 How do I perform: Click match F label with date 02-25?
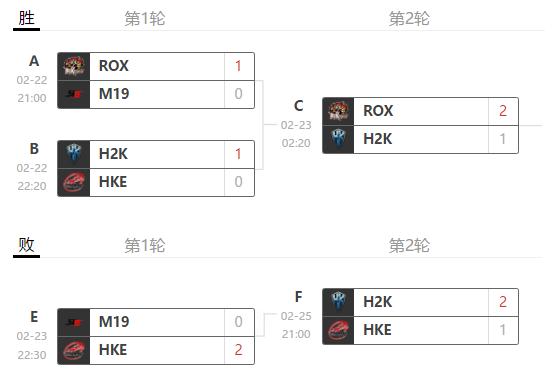click(x=296, y=316)
